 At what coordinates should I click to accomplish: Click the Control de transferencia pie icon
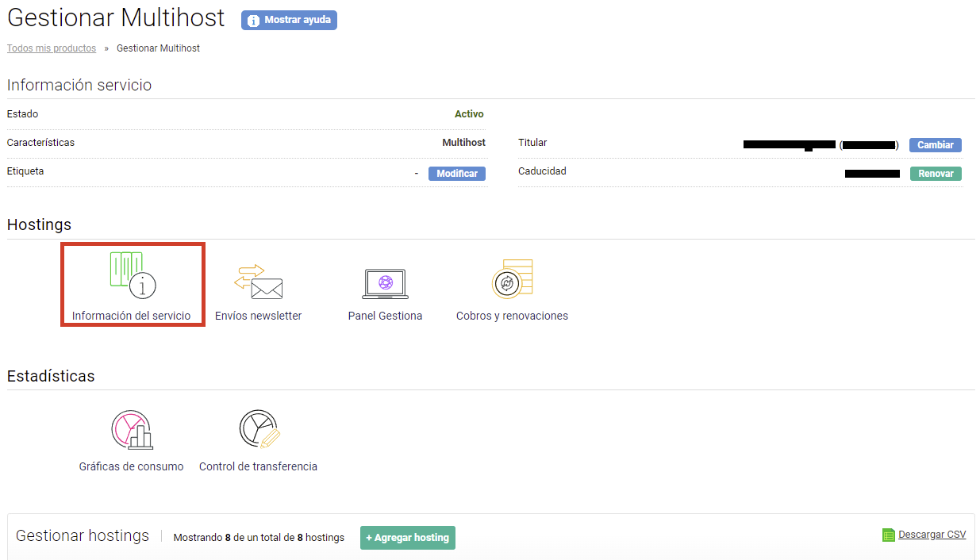[x=259, y=430]
